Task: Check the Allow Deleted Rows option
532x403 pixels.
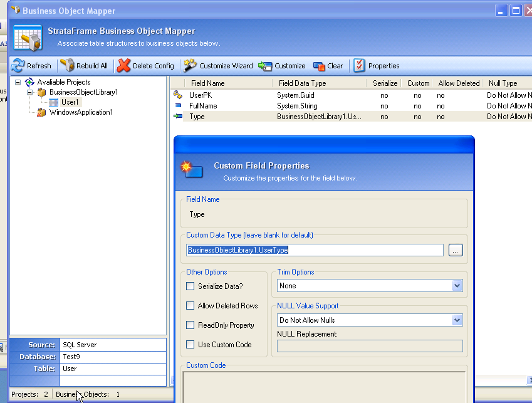Action: coord(190,306)
